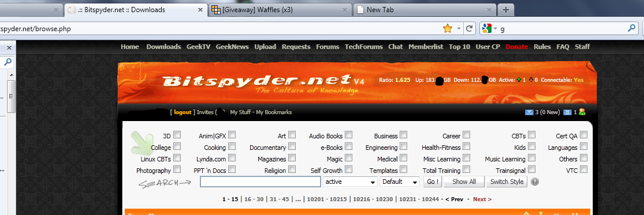Expand the bookmark star dropdown arrow

[459, 29]
